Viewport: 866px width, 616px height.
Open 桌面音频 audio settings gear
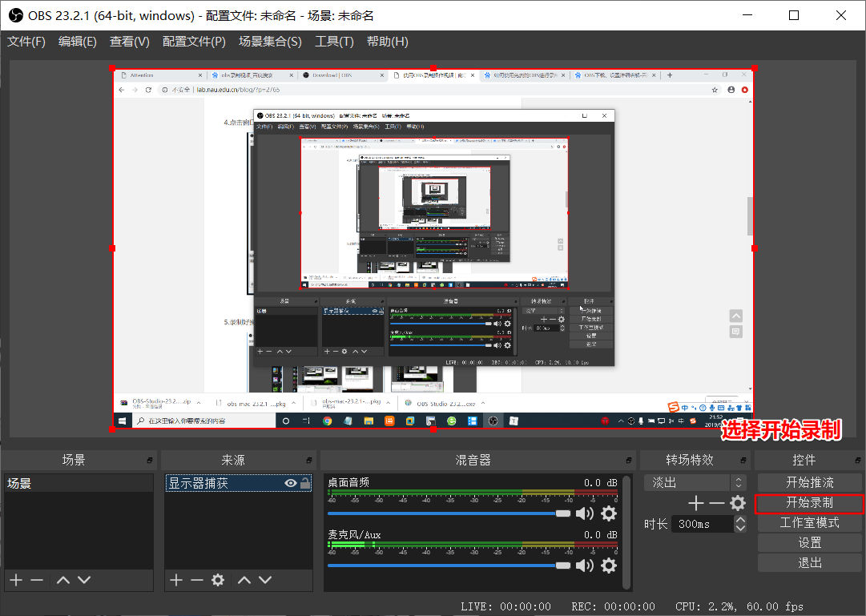pyautogui.click(x=609, y=513)
